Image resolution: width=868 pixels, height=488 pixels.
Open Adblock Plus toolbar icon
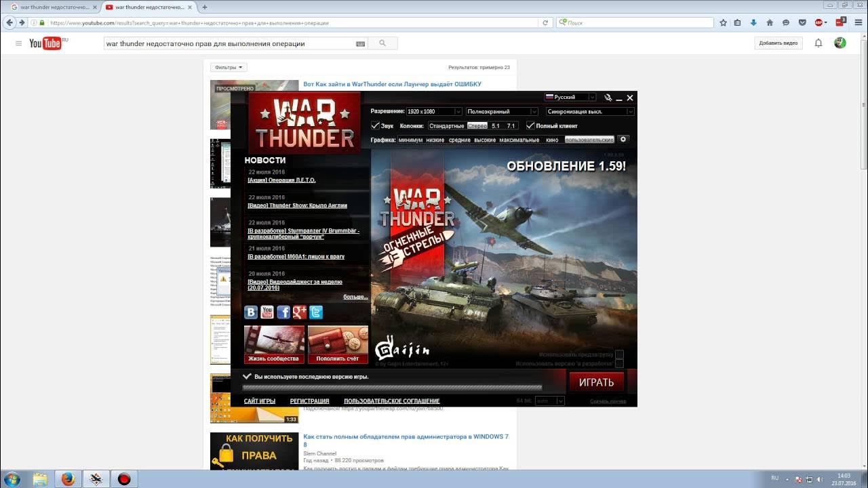(x=818, y=22)
